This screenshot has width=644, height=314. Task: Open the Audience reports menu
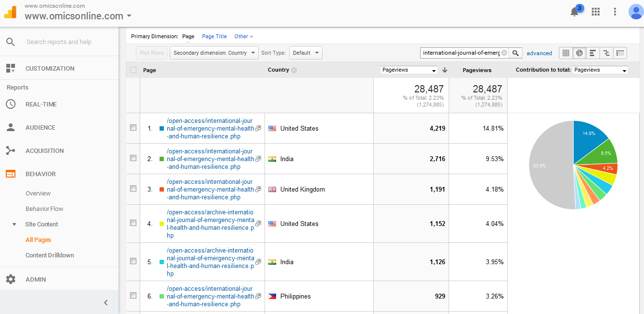41,127
